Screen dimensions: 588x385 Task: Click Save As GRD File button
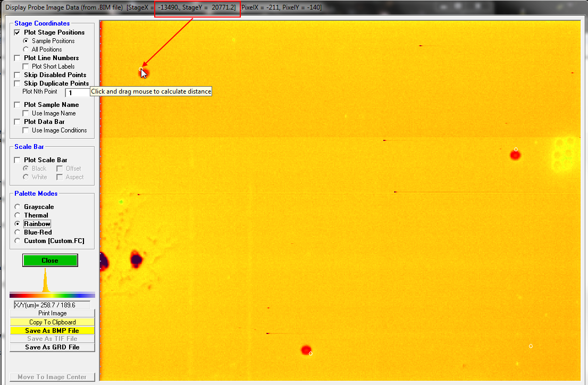coord(52,347)
